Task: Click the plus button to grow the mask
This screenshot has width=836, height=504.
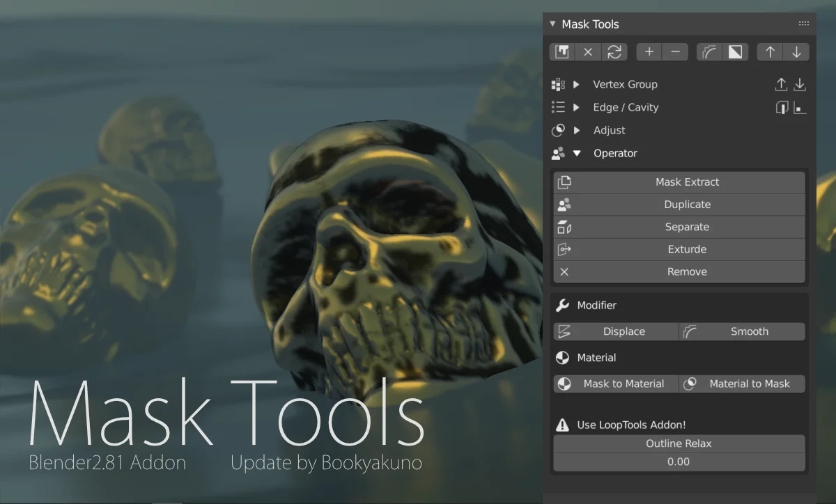Action: coord(648,52)
